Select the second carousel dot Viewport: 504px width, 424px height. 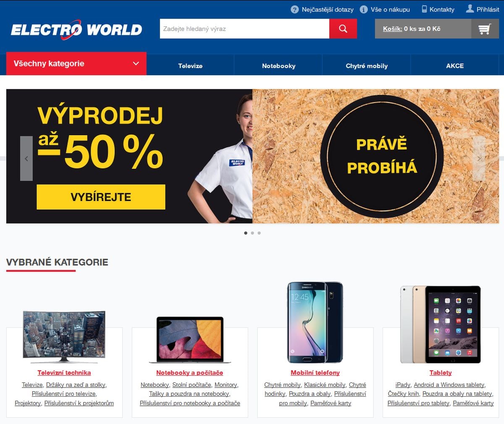(x=252, y=233)
